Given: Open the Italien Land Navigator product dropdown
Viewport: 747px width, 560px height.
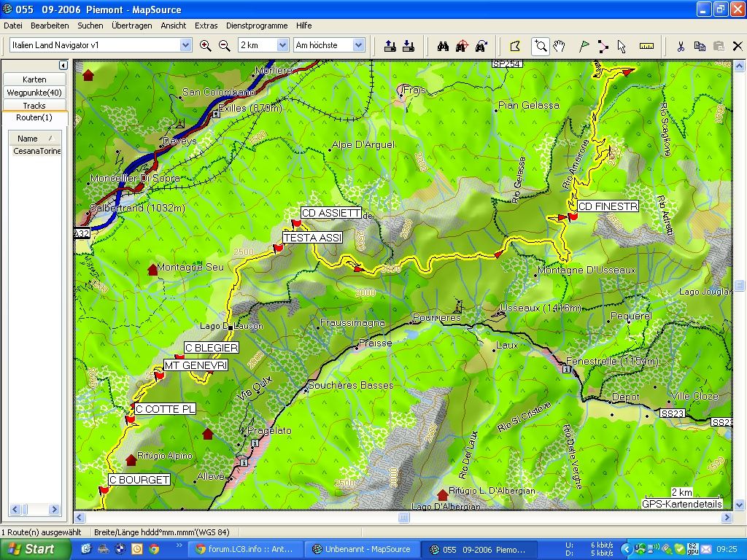Looking at the screenshot, I should (185, 45).
